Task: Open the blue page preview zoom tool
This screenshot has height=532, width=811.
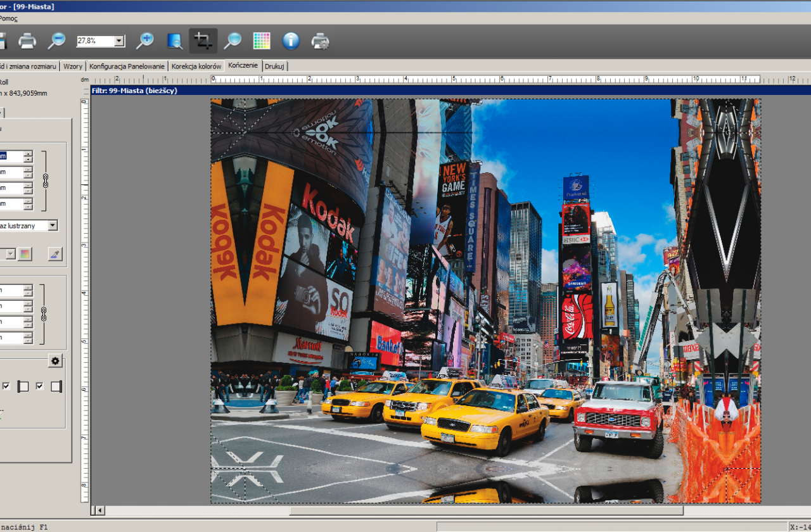Action: [175, 41]
